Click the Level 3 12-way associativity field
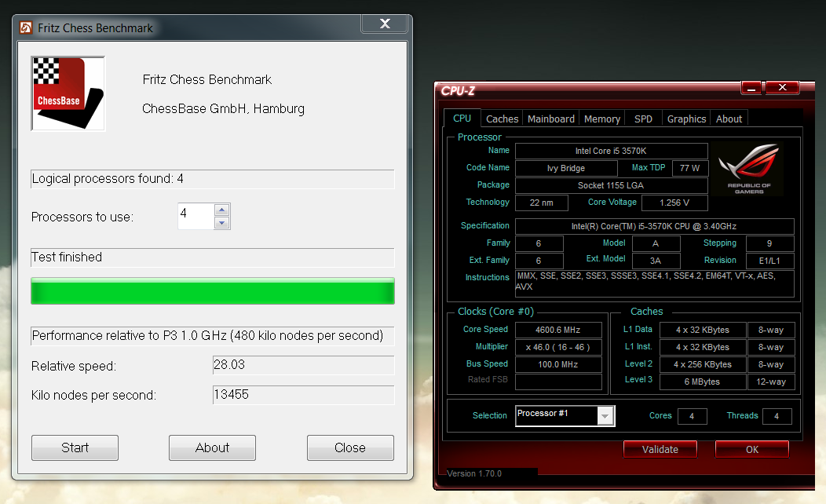Viewport: 826px width, 504px height. coord(771,382)
